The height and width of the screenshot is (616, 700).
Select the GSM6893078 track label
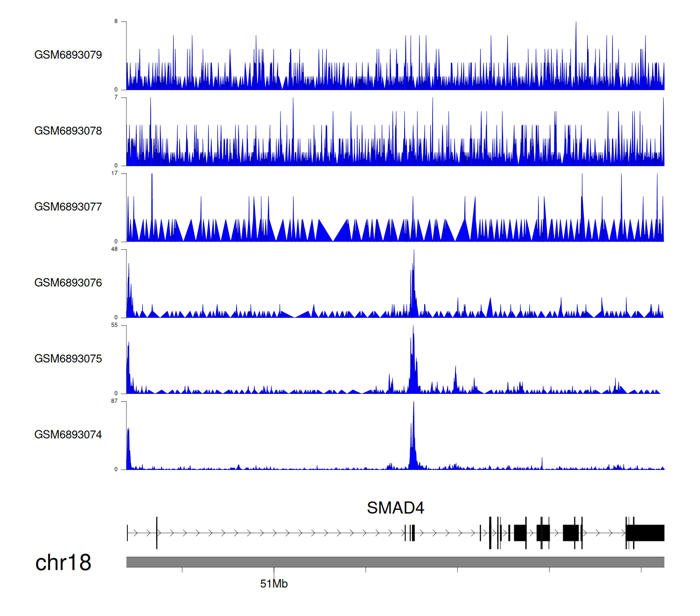(68, 131)
